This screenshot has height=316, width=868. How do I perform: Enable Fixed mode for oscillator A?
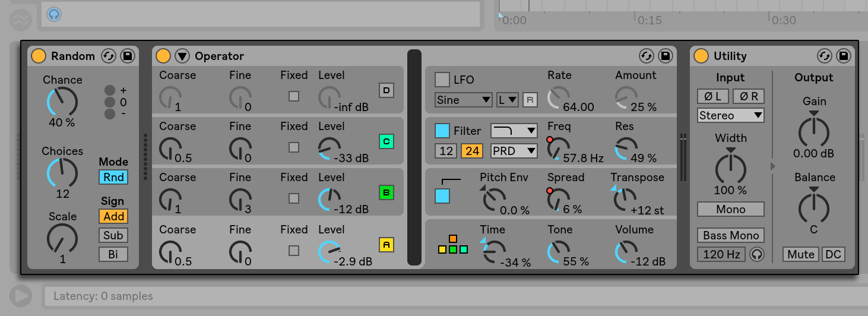click(x=294, y=250)
